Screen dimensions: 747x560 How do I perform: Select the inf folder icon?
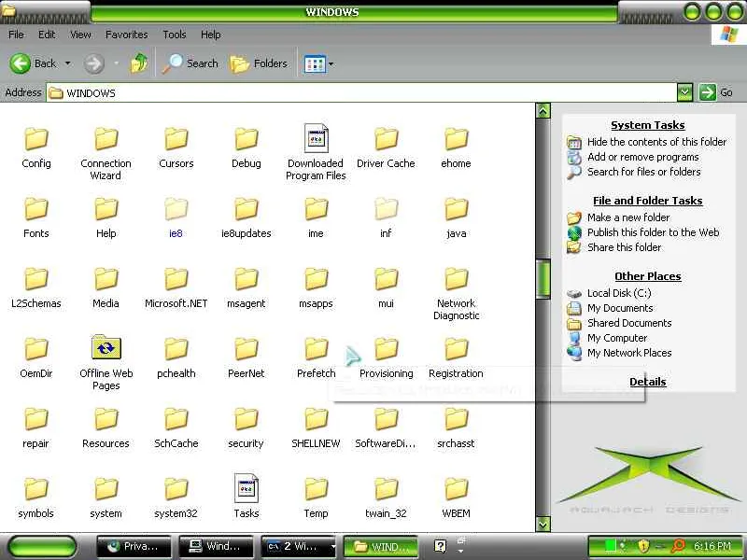[386, 209]
